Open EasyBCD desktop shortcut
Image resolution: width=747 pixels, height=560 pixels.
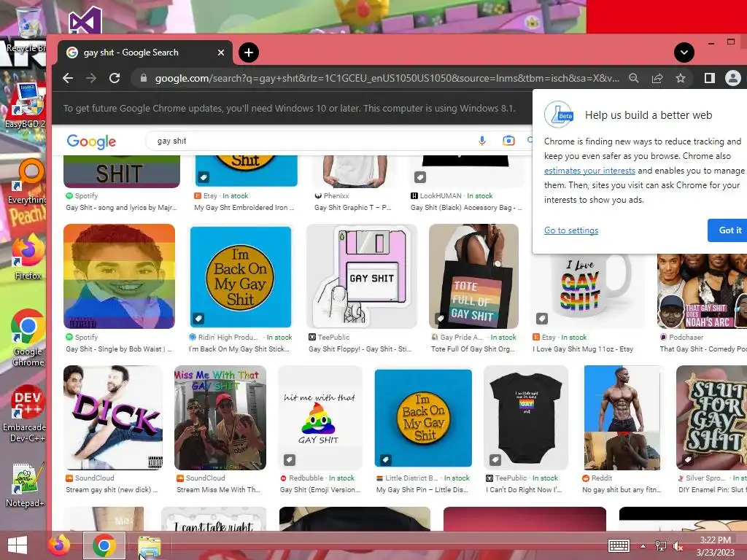(x=26, y=106)
